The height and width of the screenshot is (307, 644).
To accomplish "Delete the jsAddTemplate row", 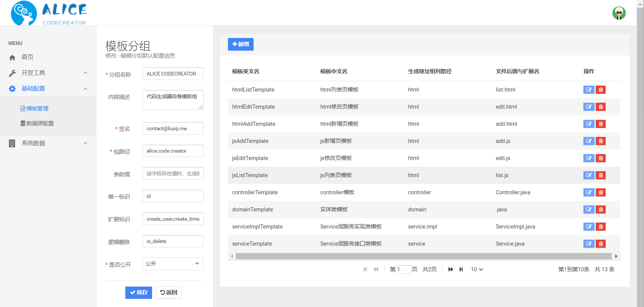I will coord(600,141).
